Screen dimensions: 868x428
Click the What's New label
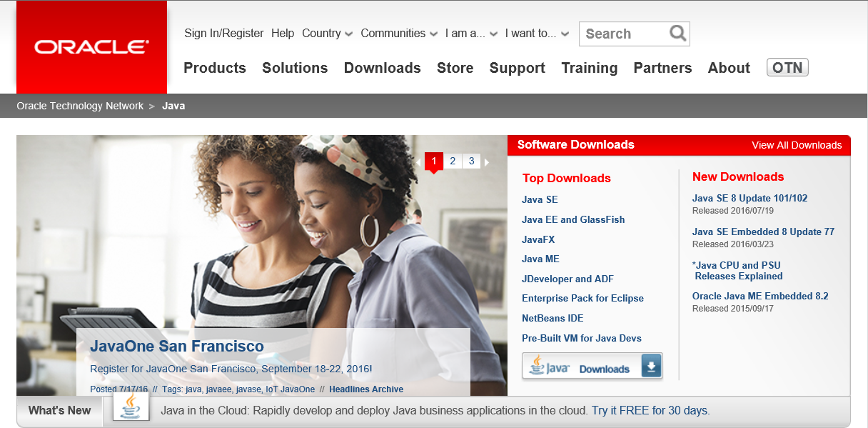(59, 410)
